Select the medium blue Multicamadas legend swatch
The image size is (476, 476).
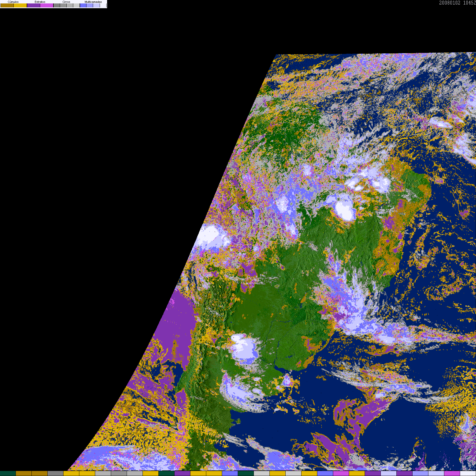tap(90, 6)
